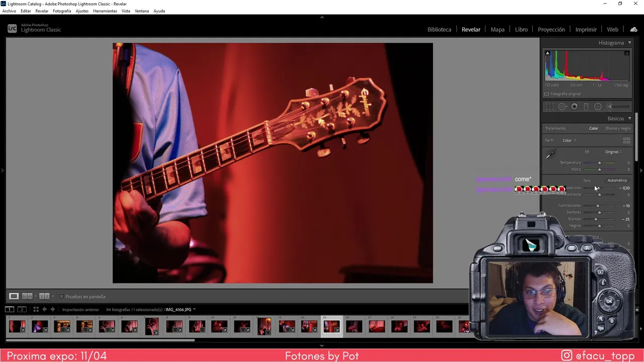Click the adjustment badge on thumbnail 1
This screenshot has width=644, height=362.
22,330
